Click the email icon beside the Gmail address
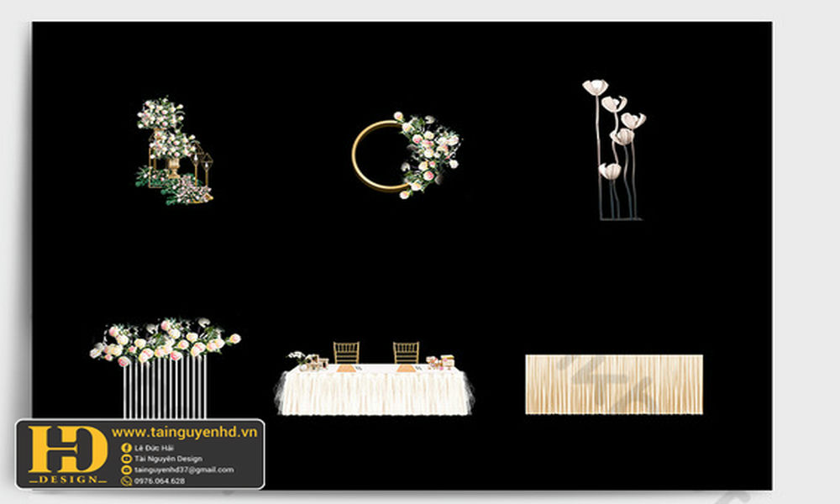840x504 pixels. coord(126,470)
